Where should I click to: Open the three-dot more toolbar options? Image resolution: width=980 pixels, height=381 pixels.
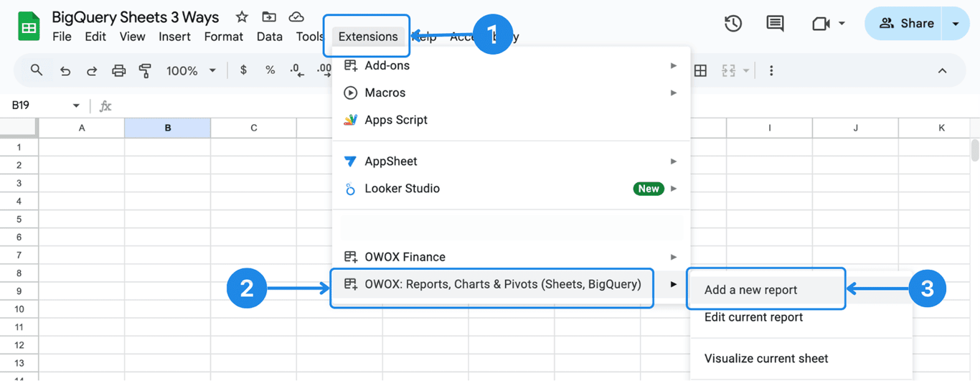771,70
